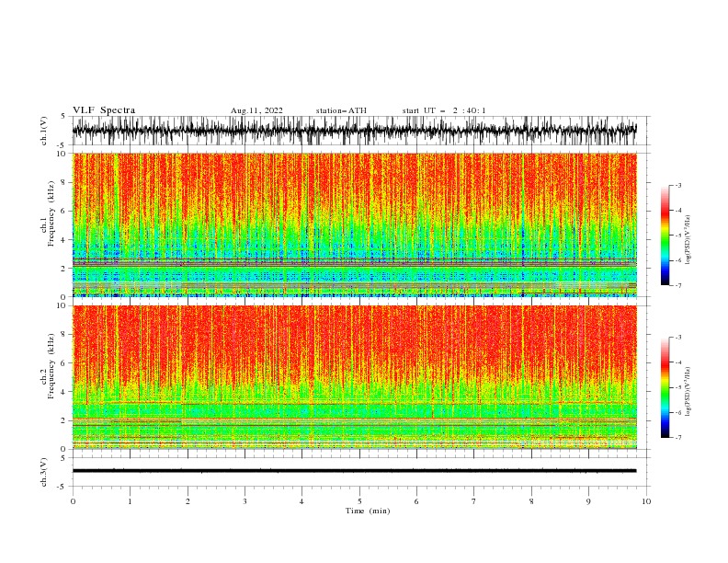
Task: Click the ch.1 "Frequency (kHz)" axis label
Action: click(x=51, y=214)
